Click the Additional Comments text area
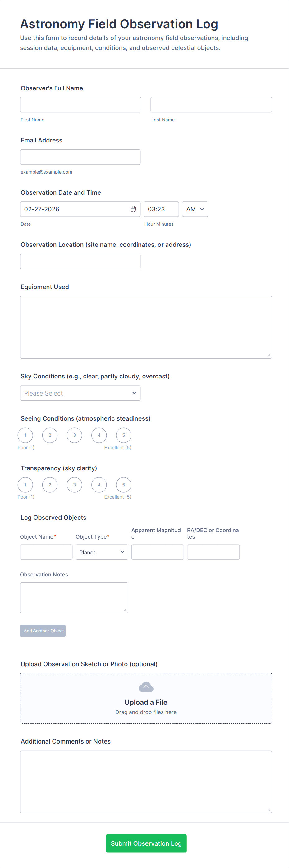 [146, 781]
